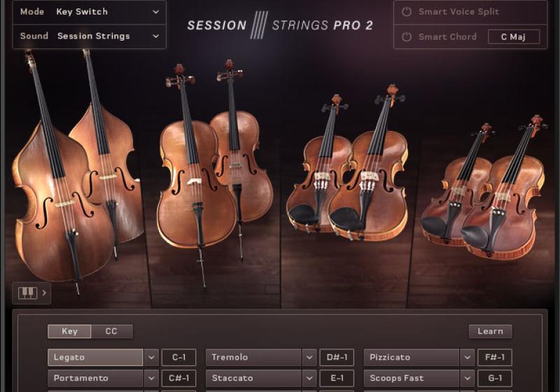The image size is (560, 392).
Task: Click the D#-1 key assignment field
Action: pos(337,358)
